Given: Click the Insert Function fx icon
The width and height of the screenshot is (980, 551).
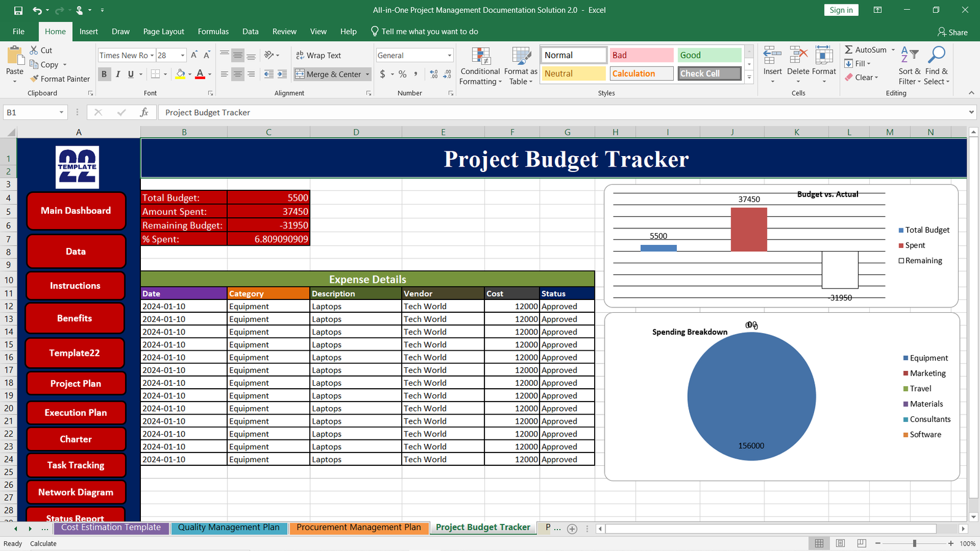Looking at the screenshot, I should click(144, 112).
